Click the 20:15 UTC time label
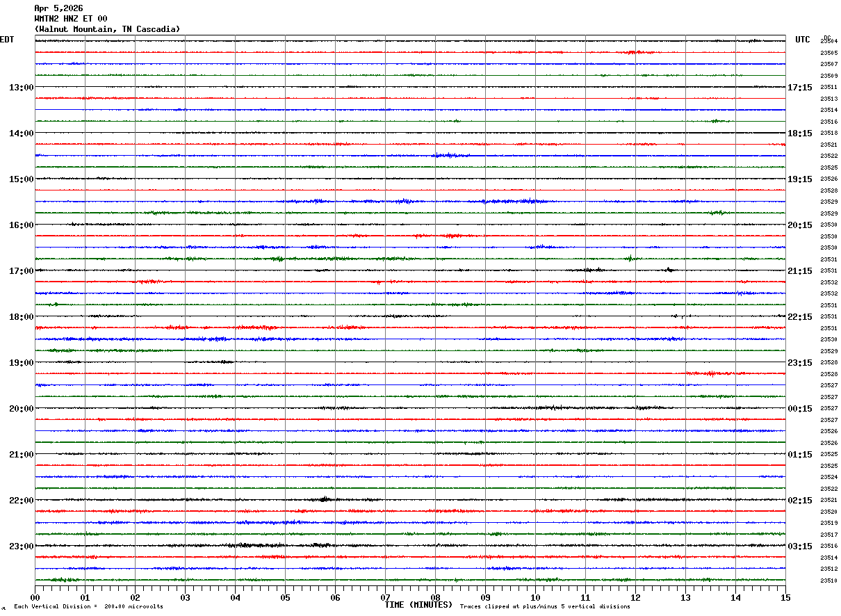This screenshot has height=616, width=841. click(x=800, y=225)
